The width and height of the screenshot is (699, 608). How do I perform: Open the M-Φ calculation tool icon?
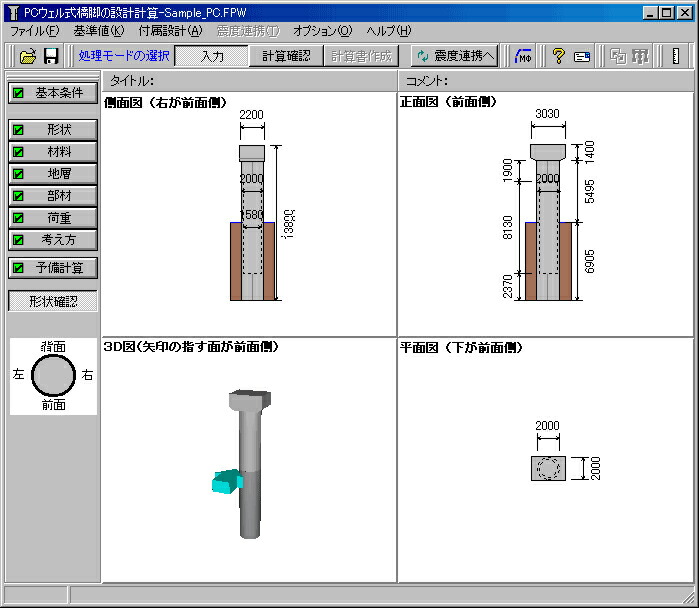[523, 56]
